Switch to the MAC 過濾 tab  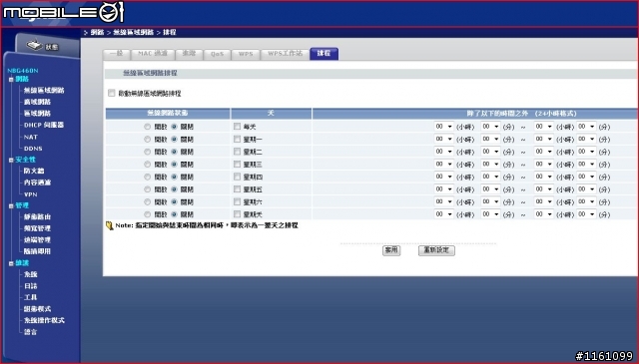click(153, 54)
